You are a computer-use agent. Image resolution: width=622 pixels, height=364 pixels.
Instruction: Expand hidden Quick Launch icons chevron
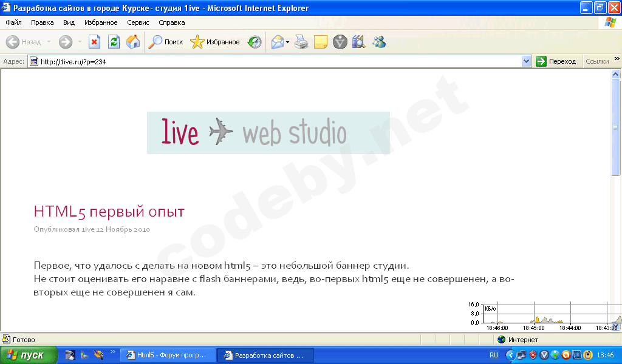point(112,352)
